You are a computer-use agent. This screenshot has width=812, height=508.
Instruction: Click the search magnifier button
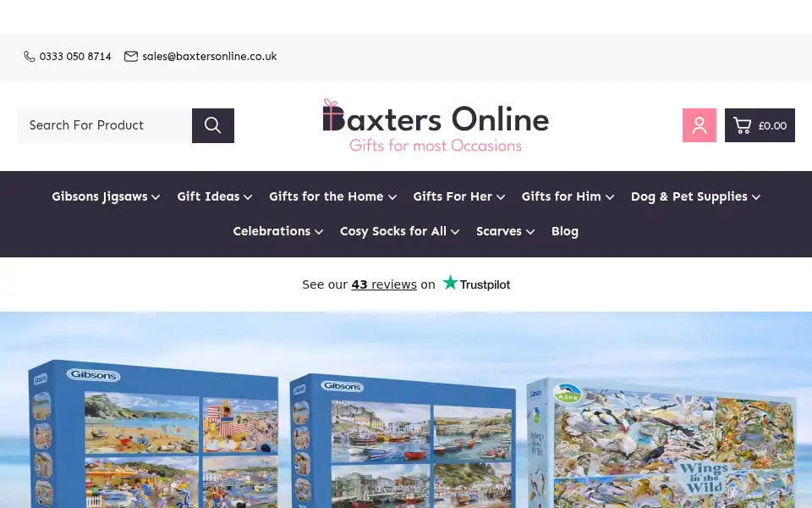[213, 125]
